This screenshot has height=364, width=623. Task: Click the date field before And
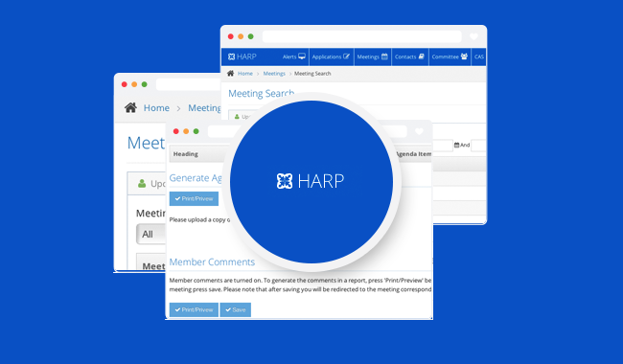click(x=443, y=146)
